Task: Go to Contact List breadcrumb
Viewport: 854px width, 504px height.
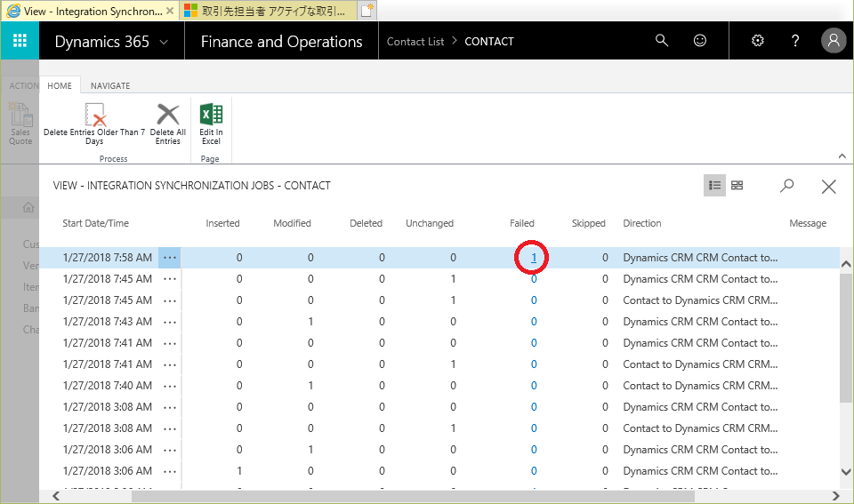Action: [415, 42]
